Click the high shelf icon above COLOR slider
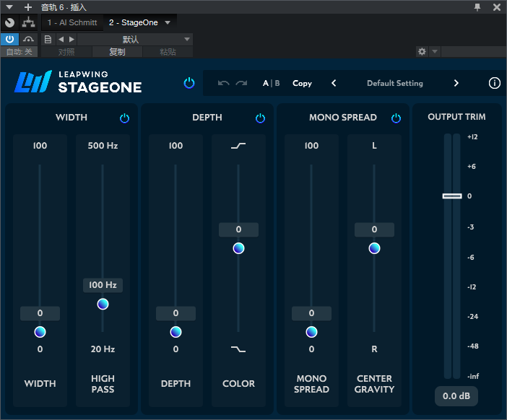Screen dimensions: 507x420 click(238, 146)
